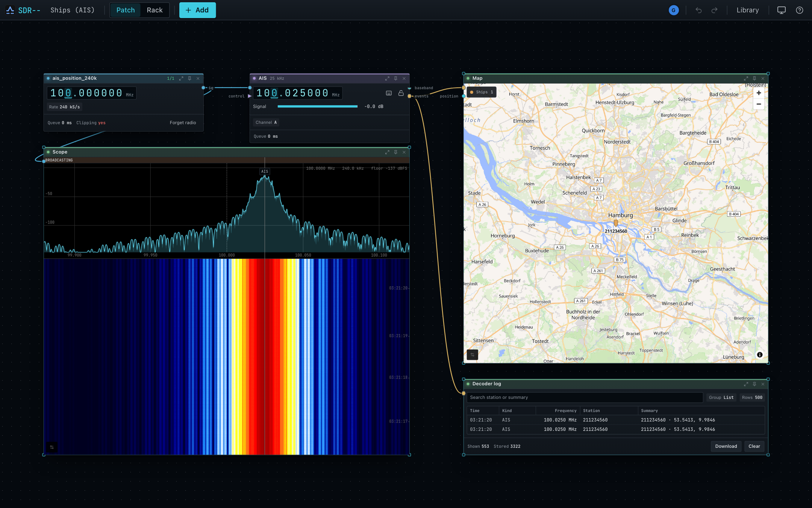
Task: Open the help icon
Action: tap(800, 10)
